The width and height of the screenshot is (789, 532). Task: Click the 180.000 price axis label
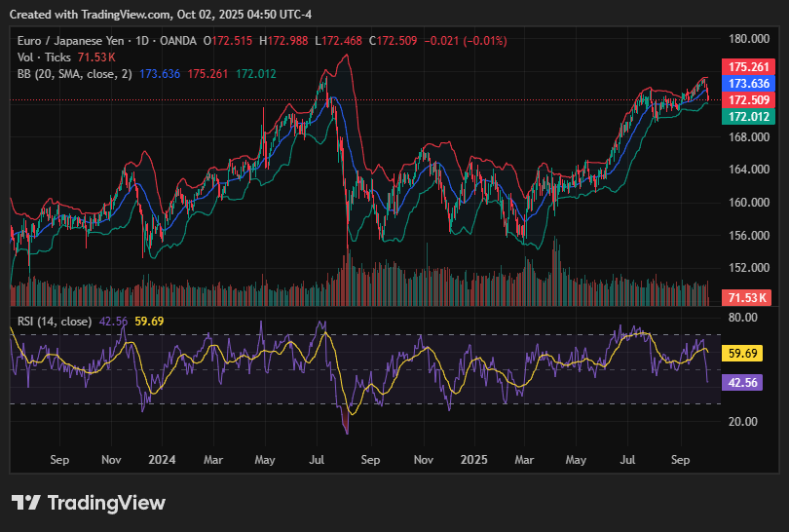tap(748, 39)
